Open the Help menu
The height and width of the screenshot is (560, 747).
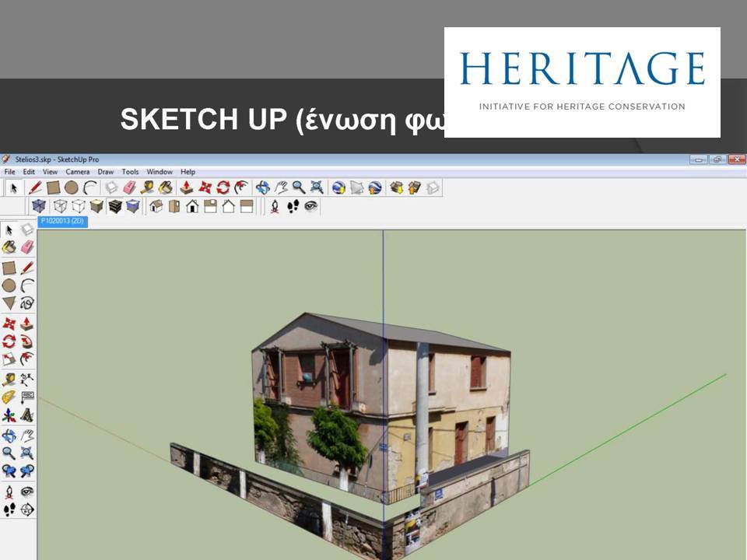point(188,172)
